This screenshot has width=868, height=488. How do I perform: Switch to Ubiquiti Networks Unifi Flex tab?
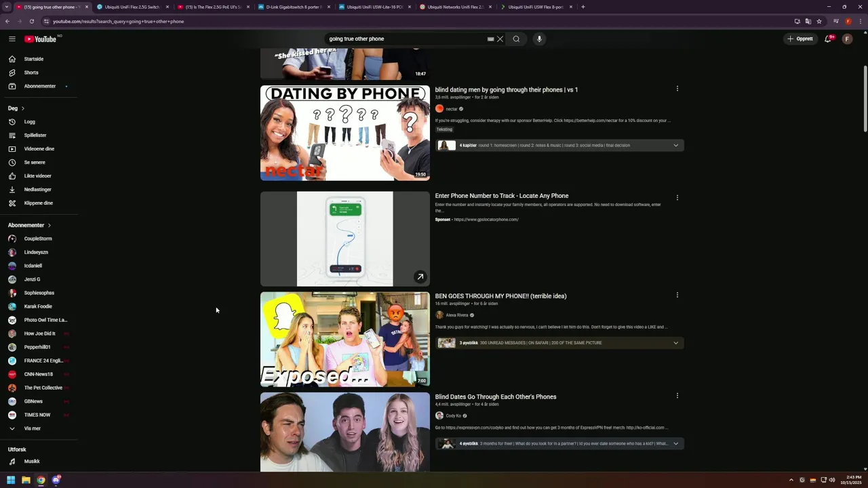(x=454, y=7)
